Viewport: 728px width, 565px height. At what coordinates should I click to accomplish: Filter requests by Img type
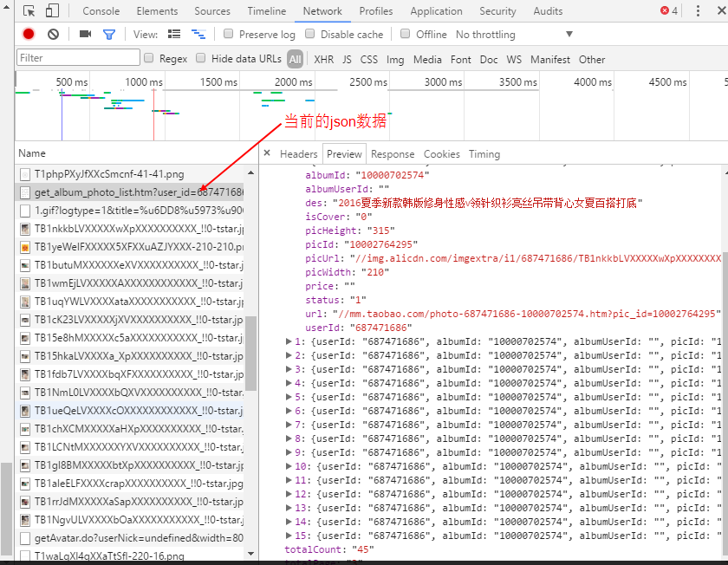[x=395, y=60]
